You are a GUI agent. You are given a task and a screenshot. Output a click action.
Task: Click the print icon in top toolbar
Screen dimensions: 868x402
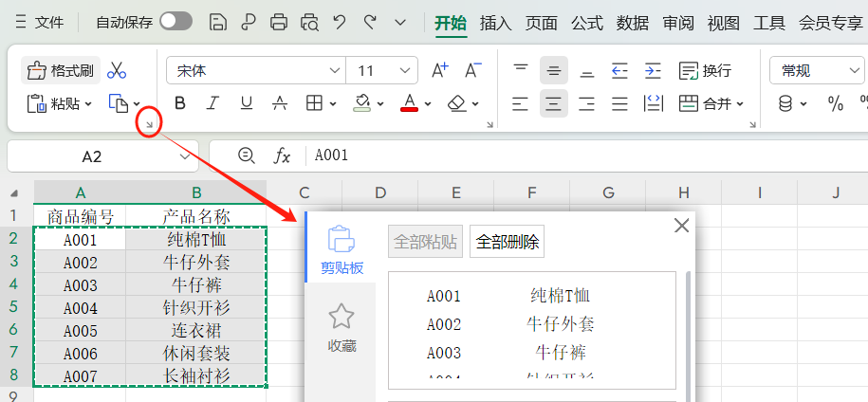[x=279, y=22]
